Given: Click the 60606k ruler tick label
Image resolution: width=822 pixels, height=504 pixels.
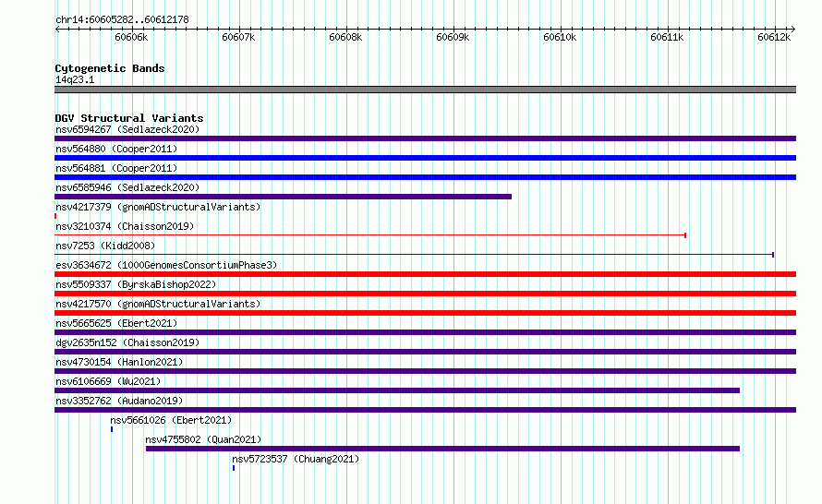Looking at the screenshot, I should (131, 37).
